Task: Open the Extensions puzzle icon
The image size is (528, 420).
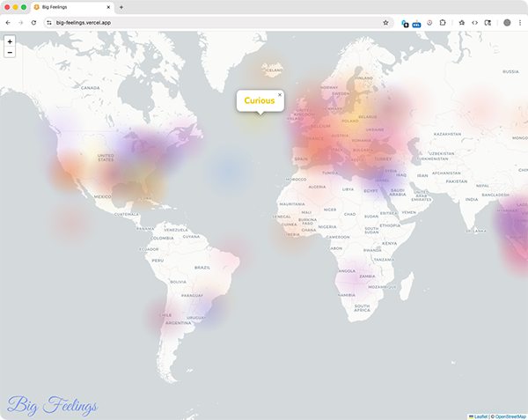Action: point(443,22)
